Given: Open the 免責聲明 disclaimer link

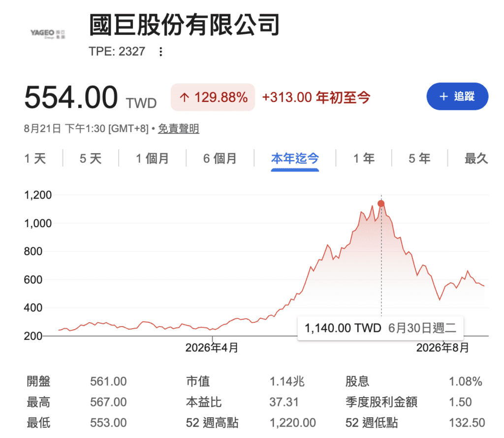Looking at the screenshot, I should pos(178,129).
